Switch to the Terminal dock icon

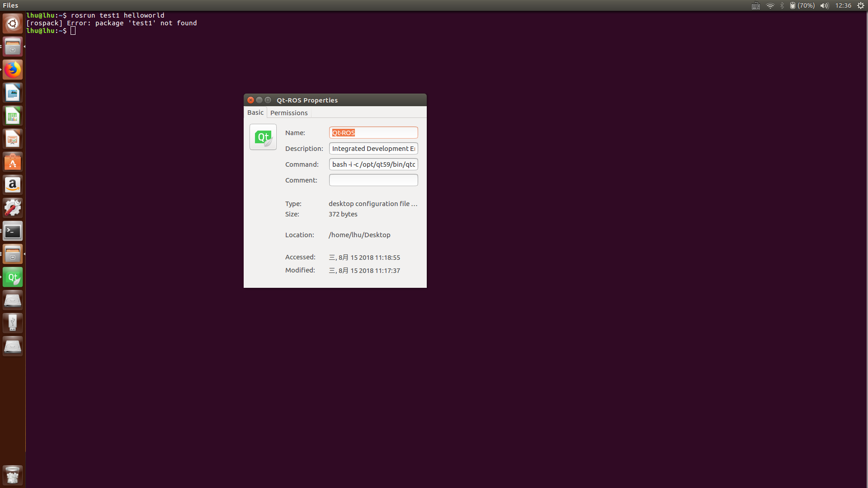click(x=13, y=231)
